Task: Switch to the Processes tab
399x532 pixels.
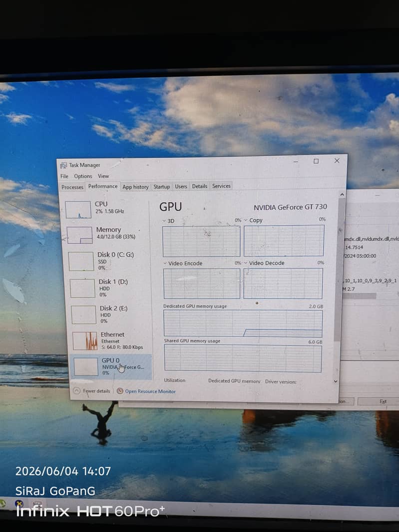Action: click(72, 187)
